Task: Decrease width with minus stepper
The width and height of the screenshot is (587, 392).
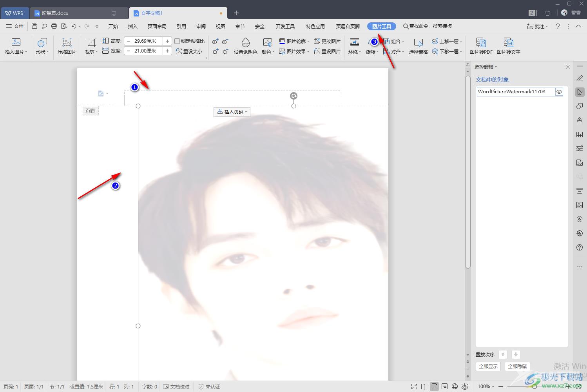Action: (x=129, y=51)
